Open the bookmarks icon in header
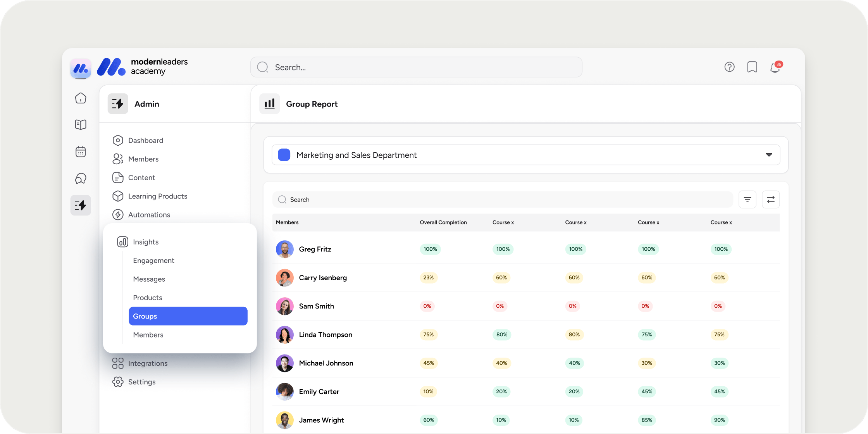Image resolution: width=868 pixels, height=434 pixels. coord(752,67)
